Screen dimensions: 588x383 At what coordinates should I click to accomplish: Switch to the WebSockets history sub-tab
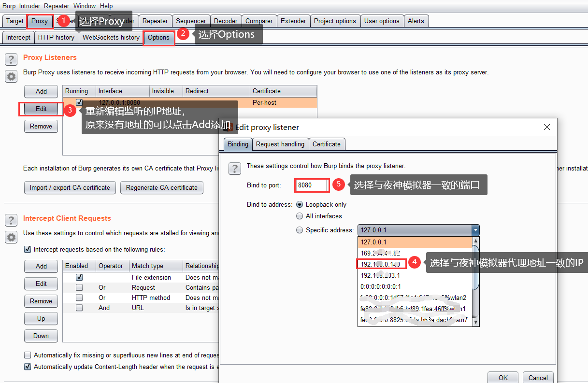111,37
